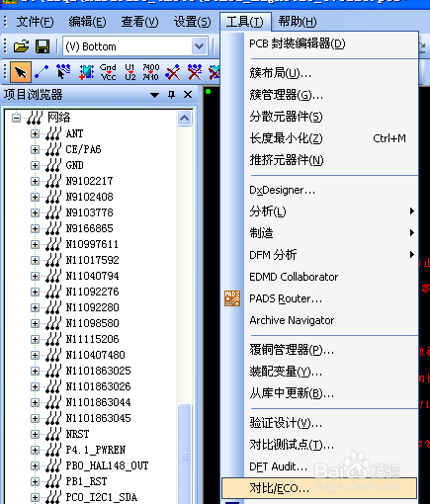Screen dimensions: 430x504
Task: Select the PB0_HAL148_OUT net row
Action: 107,465
